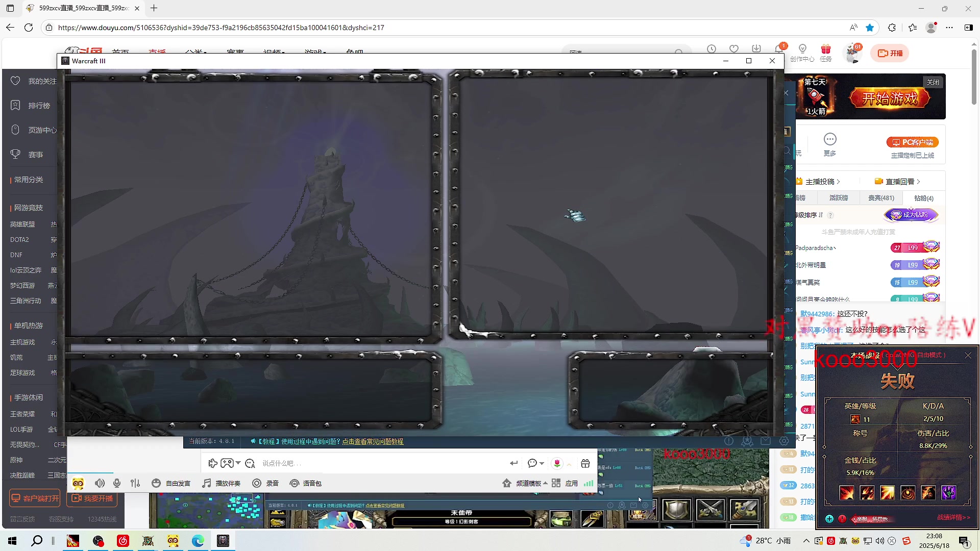980x551 pixels.
Task: Expand the gamepad dropdown arrow
Action: (238, 463)
